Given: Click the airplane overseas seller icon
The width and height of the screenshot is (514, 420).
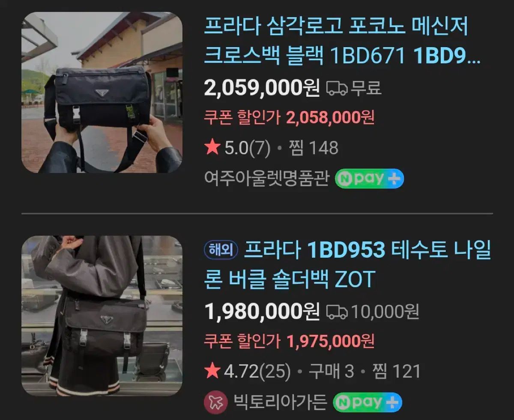Looking at the screenshot, I should [215, 402].
